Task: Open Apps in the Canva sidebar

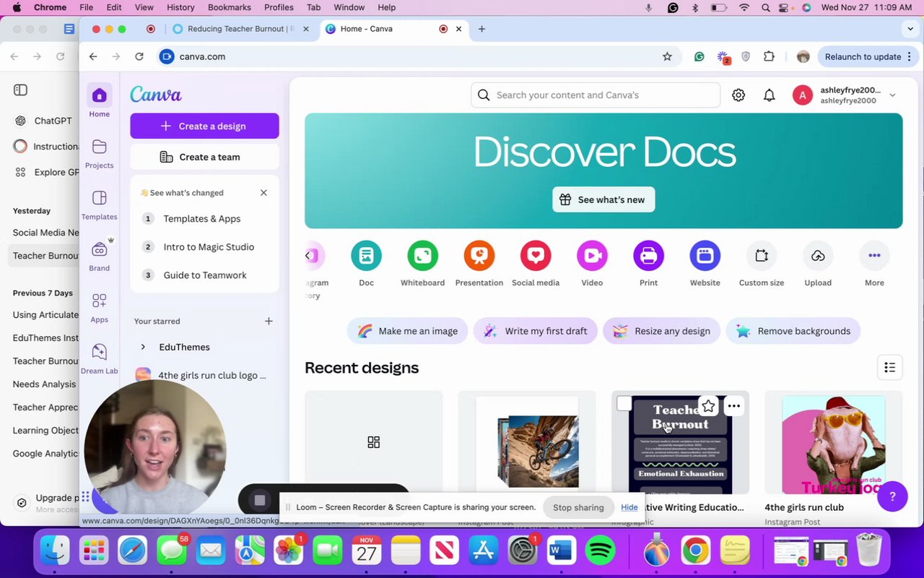Action: tap(100, 307)
